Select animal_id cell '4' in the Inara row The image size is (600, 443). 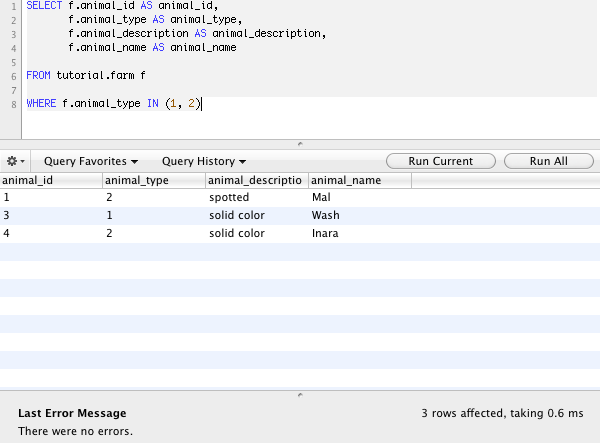point(51,233)
